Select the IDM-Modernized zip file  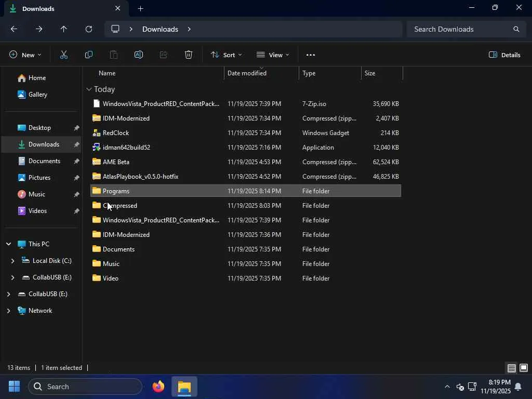click(x=246, y=118)
